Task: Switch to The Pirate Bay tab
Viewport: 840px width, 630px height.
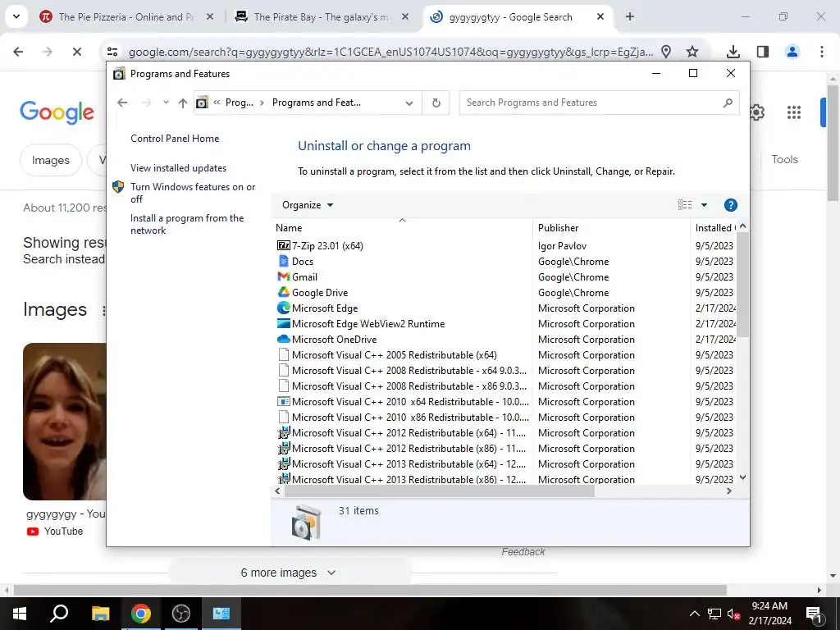Action: click(323, 16)
